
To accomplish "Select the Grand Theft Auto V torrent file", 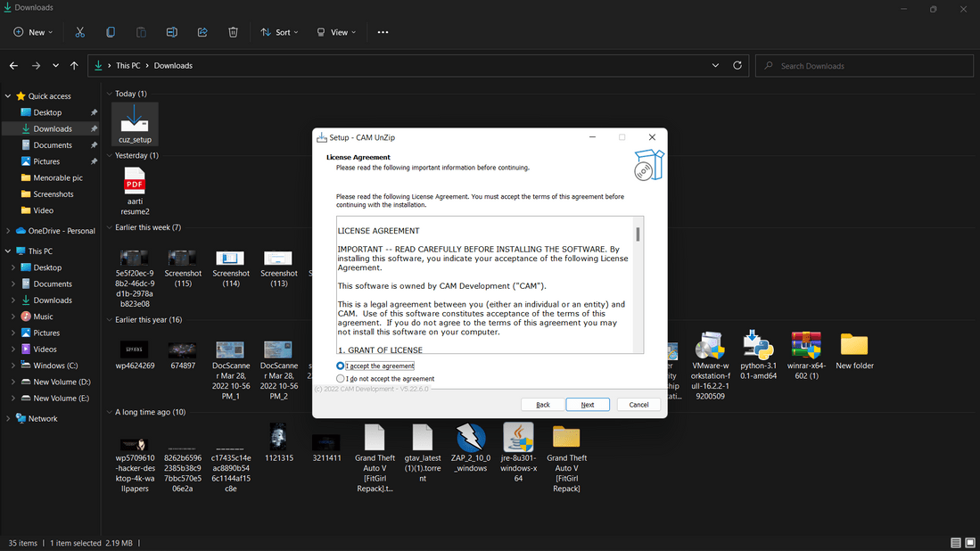I will pyautogui.click(x=375, y=458).
